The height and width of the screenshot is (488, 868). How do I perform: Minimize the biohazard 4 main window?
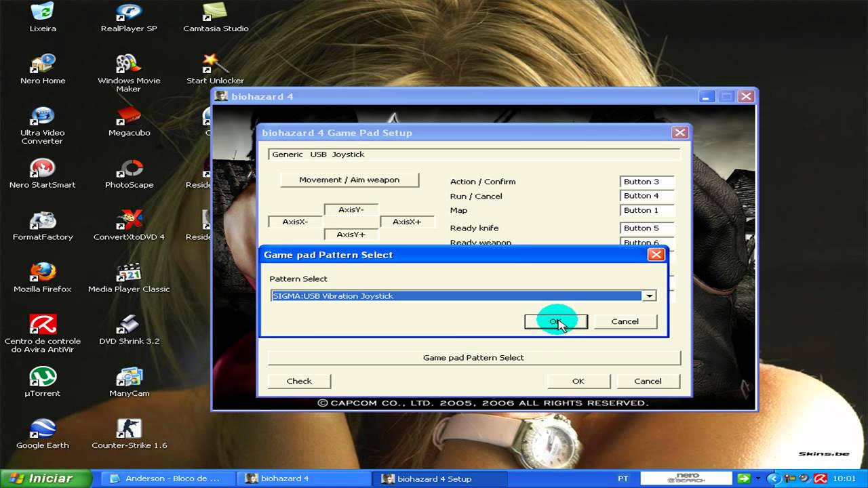(x=706, y=96)
